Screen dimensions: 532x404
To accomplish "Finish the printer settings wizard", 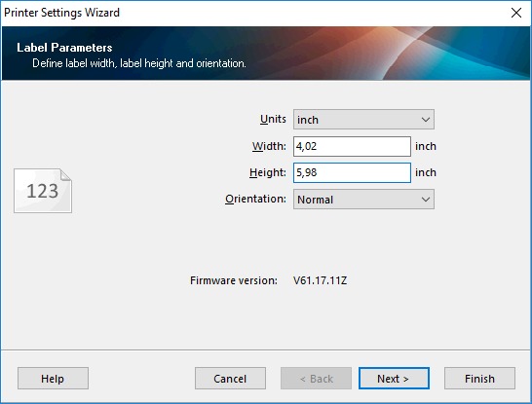I will [x=479, y=379].
